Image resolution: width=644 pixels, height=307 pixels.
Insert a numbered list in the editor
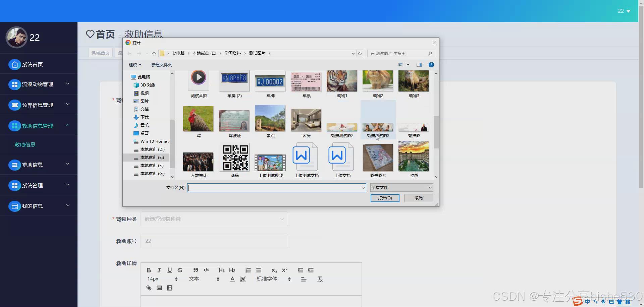click(248, 270)
